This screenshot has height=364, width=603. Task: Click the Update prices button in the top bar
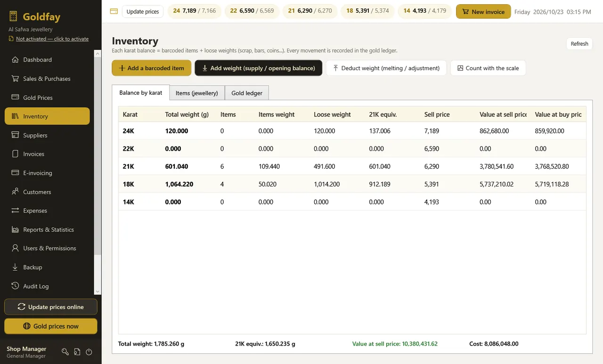pos(143,12)
